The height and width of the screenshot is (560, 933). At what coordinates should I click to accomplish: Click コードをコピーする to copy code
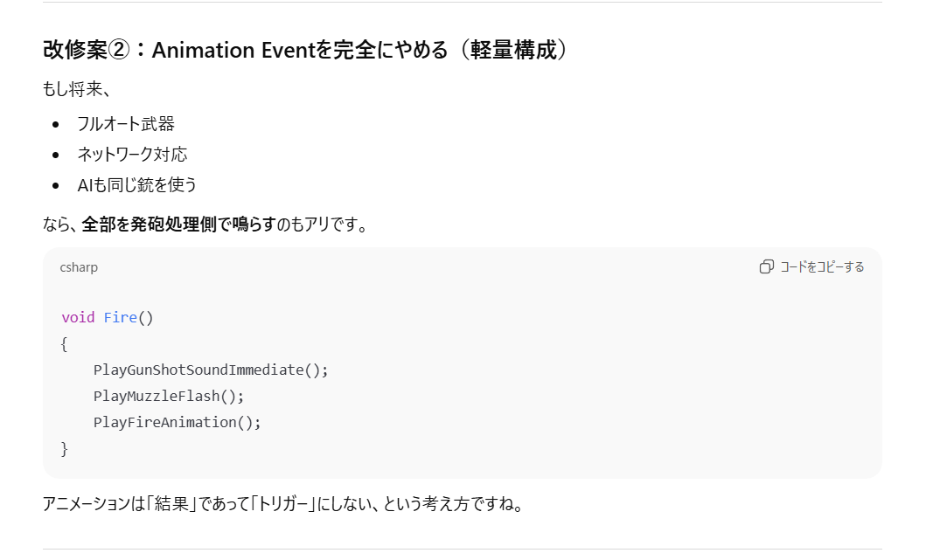822,266
